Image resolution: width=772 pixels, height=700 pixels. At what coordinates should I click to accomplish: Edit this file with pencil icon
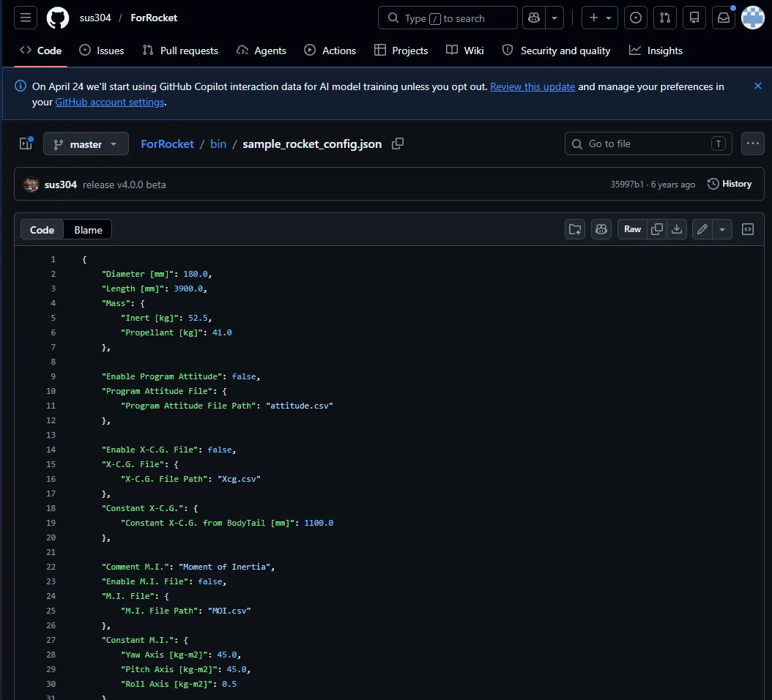point(702,229)
